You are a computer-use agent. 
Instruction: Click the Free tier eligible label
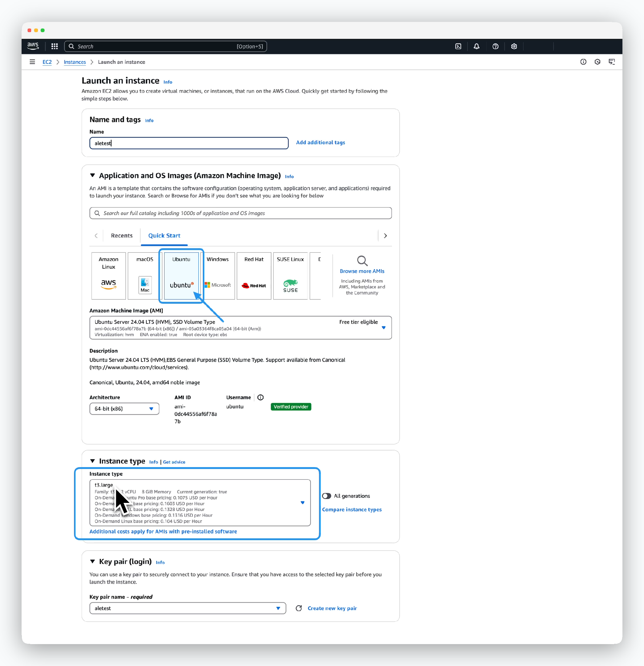[x=358, y=322]
